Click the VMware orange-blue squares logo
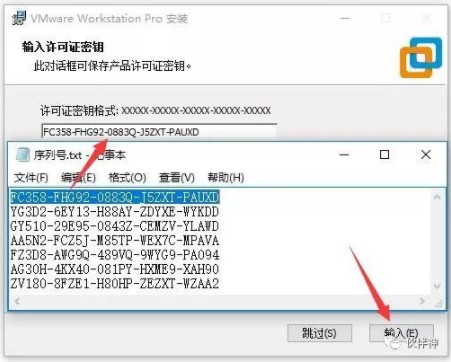The width and height of the screenshot is (451, 362). 421,57
